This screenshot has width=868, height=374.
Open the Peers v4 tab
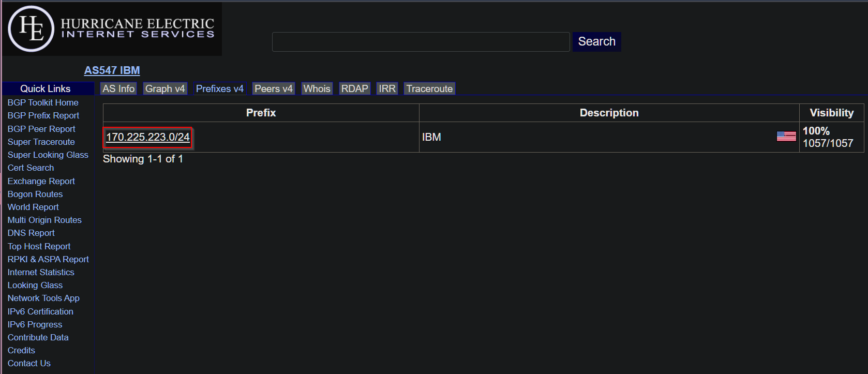(274, 89)
